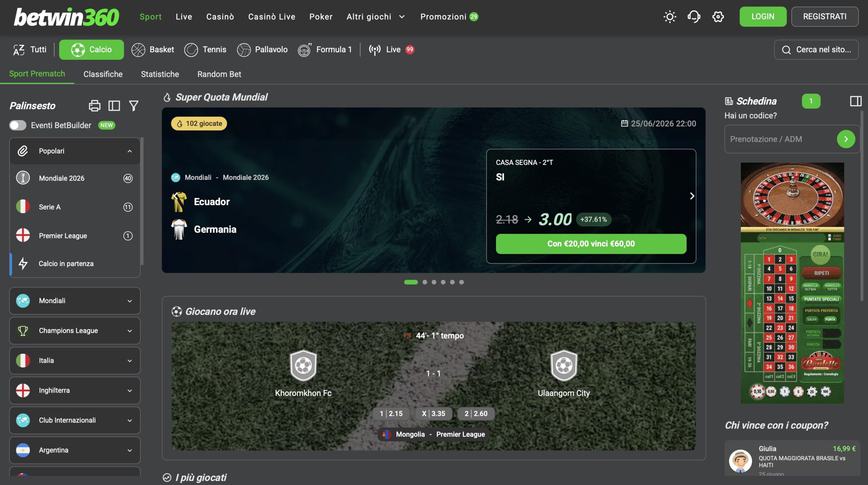
Task: Click the Cerca nel sito search field
Action: tap(816, 50)
